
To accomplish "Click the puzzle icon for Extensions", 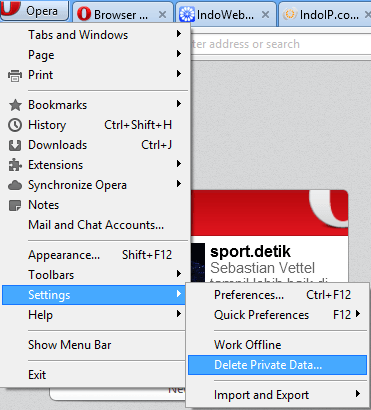I will point(15,165).
